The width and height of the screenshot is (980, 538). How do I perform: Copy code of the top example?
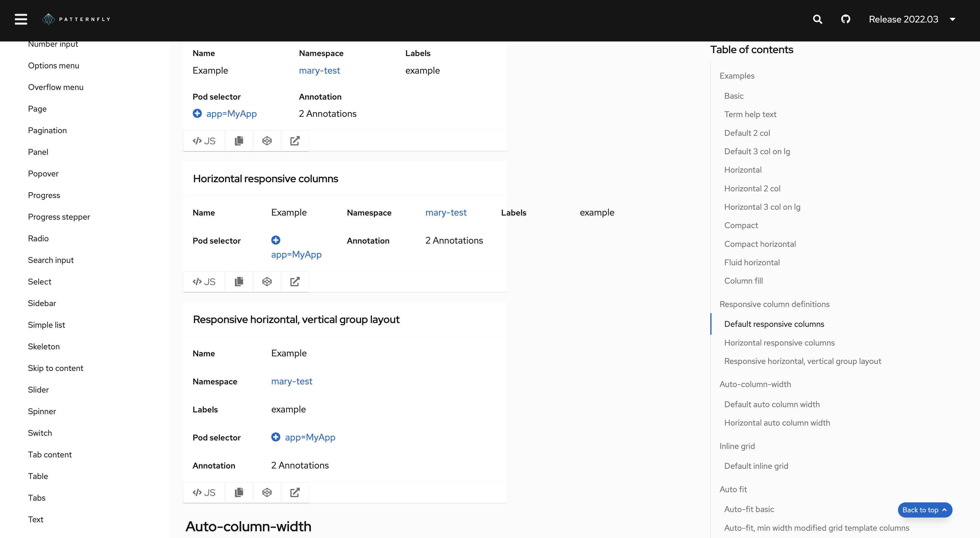pyautogui.click(x=238, y=141)
